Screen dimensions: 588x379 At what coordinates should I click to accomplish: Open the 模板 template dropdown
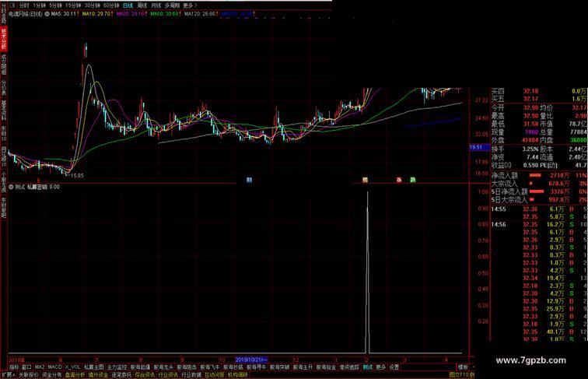pos(464,367)
